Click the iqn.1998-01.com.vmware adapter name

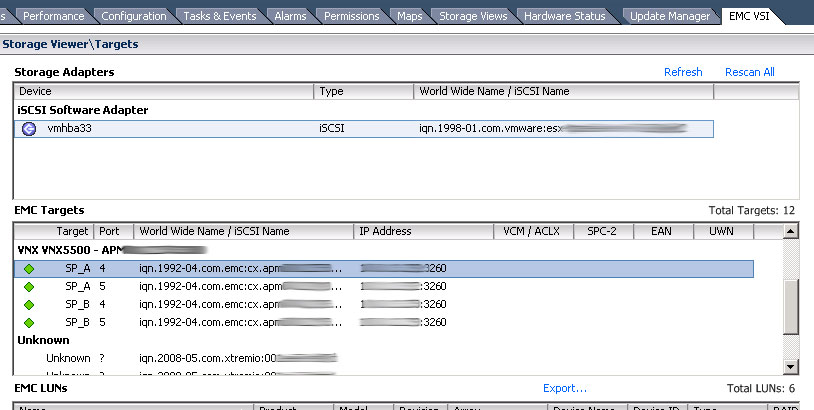pyautogui.click(x=553, y=128)
